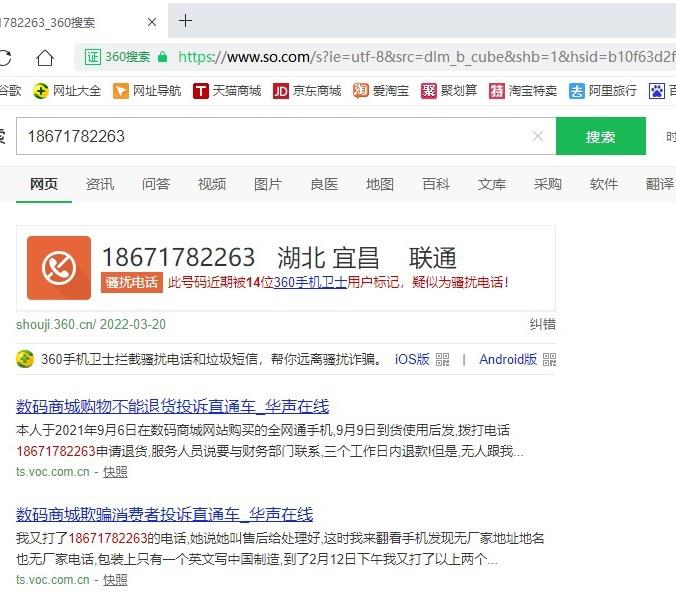Image resolution: width=676 pixels, height=610 pixels.
Task: Open 快照 for the second ts.voc.com.cn result
Action: tap(115, 579)
